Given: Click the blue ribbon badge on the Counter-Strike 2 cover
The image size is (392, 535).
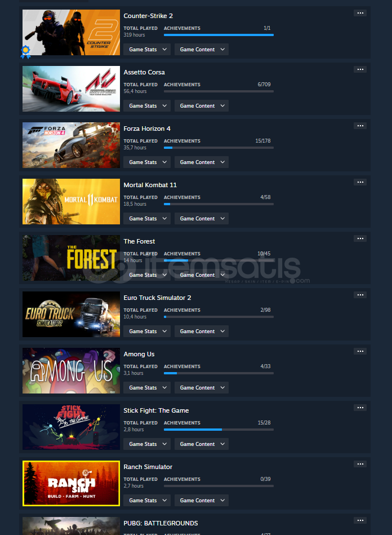Looking at the screenshot, I should click(x=25, y=52).
